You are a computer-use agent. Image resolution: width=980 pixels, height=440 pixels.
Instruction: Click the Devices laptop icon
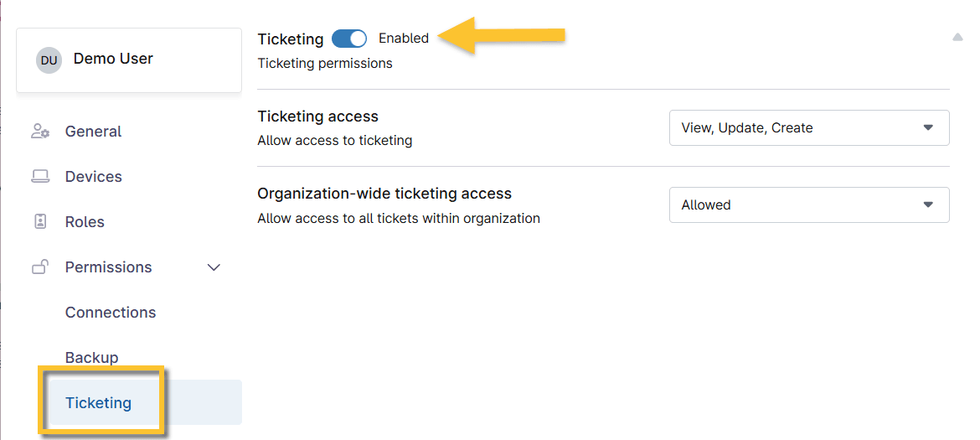pos(41,177)
